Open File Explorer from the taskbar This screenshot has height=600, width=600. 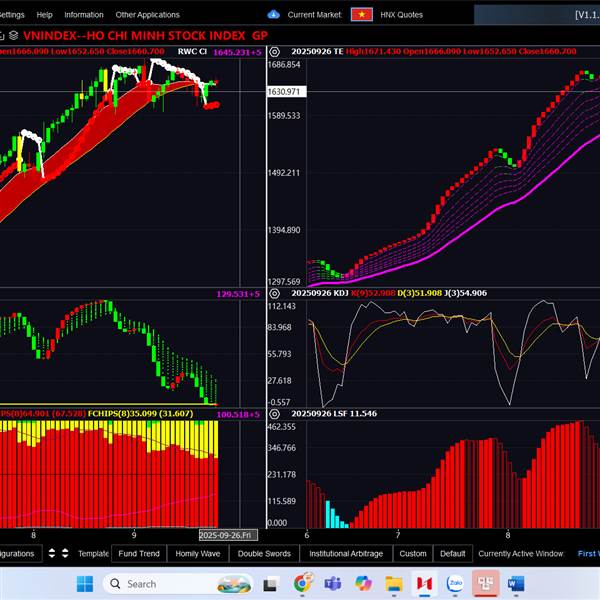[x=394, y=583]
